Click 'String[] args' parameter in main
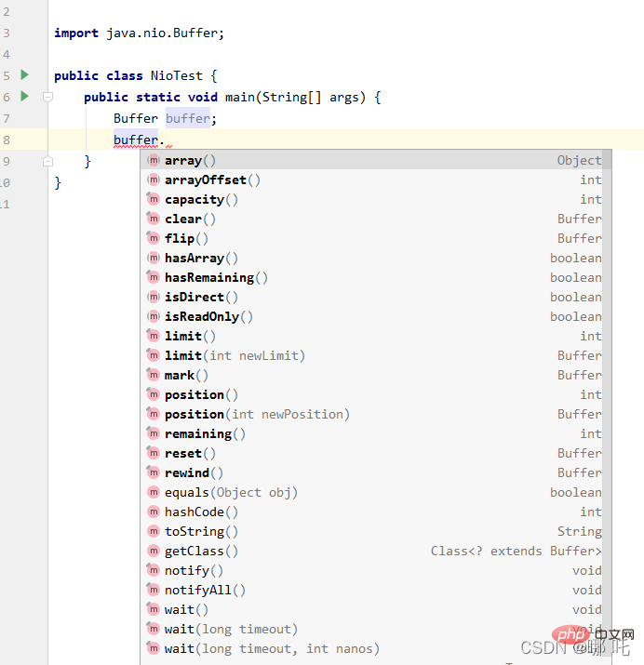Screen dimensions: 644x665 [311, 97]
